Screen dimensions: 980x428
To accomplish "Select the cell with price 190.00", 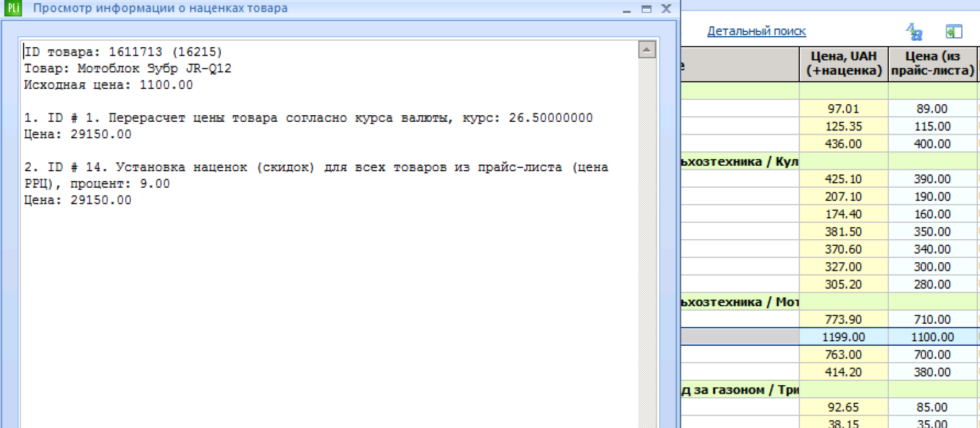I will (x=933, y=196).
